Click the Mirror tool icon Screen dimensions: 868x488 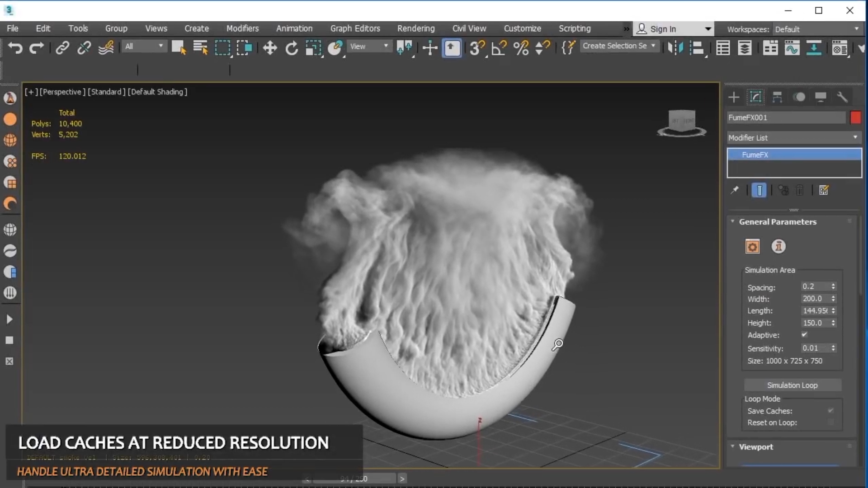pyautogui.click(x=675, y=48)
